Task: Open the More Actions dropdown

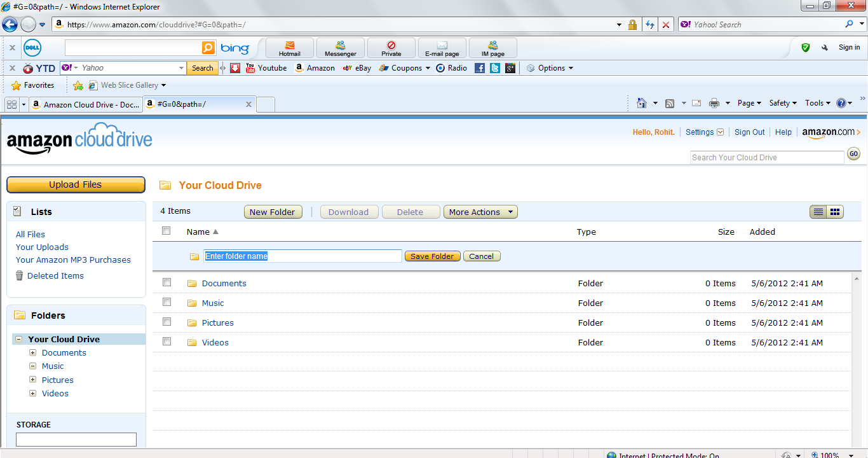Action: pos(480,212)
